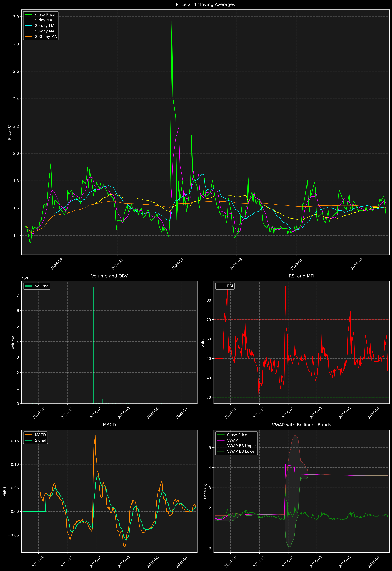Click "Close Price" label in the top chart legend

[x=45, y=15]
